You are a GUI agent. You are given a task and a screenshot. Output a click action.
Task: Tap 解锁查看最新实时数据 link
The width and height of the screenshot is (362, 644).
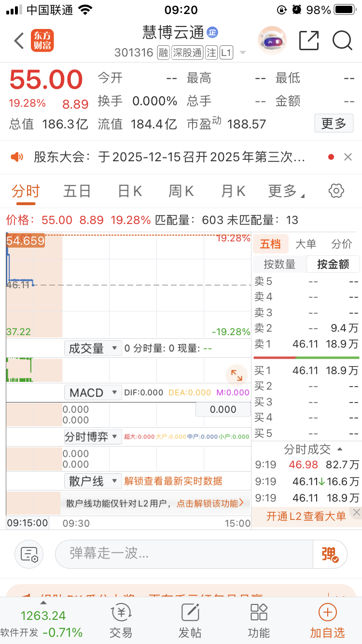pyautogui.click(x=173, y=481)
